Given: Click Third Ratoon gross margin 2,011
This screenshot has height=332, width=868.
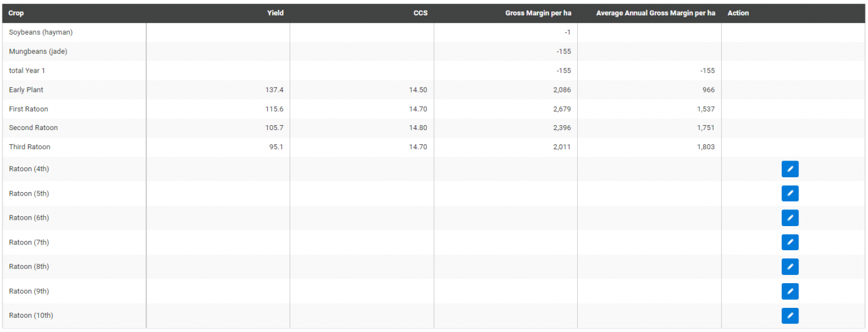Looking at the screenshot, I should [560, 147].
